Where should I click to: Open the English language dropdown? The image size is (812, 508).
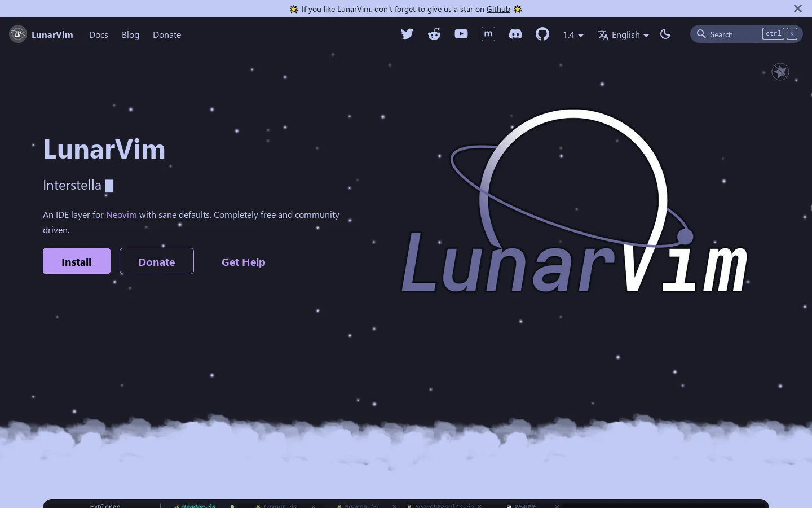point(624,34)
